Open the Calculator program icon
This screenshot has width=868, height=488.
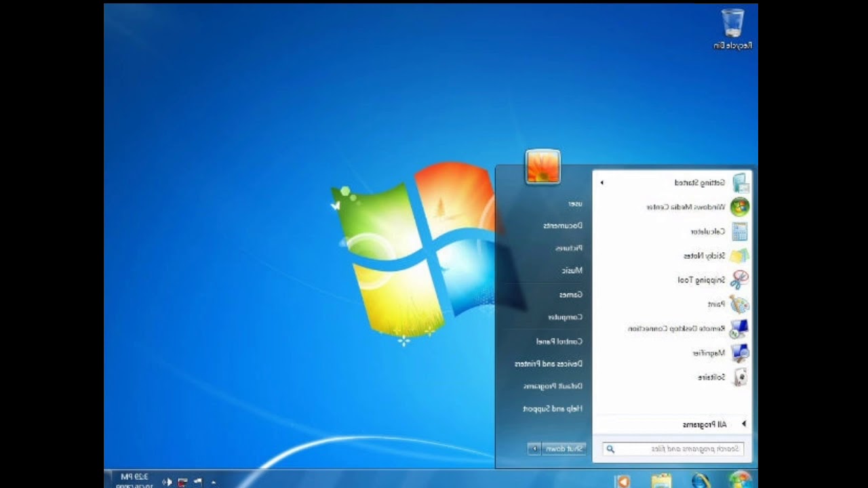coord(740,231)
